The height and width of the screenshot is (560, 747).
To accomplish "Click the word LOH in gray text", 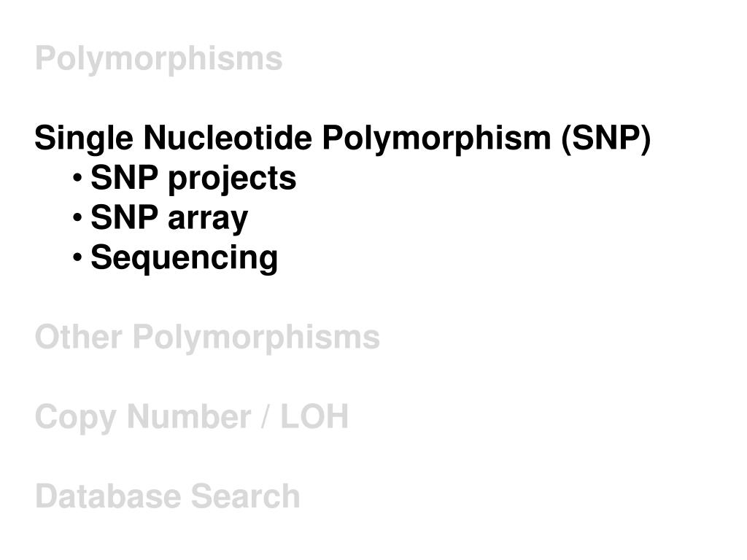I will pyautogui.click(x=314, y=416).
